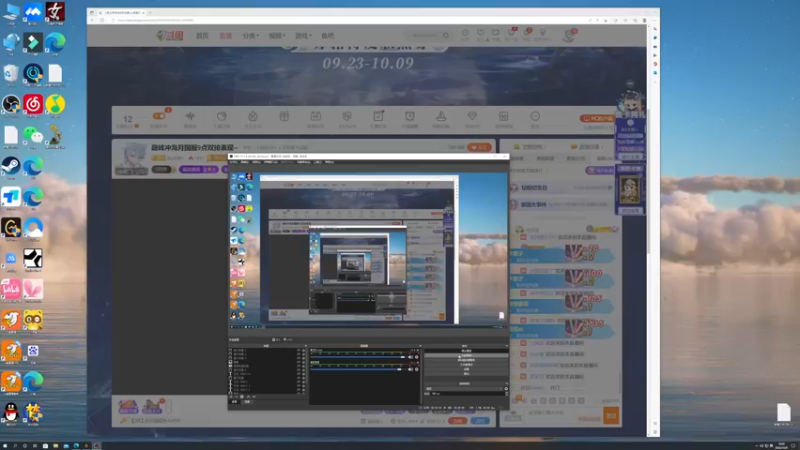Image resolution: width=800 pixels, height=450 pixels.
Task: Launch Steam from the desktop
Action: pos(11,166)
